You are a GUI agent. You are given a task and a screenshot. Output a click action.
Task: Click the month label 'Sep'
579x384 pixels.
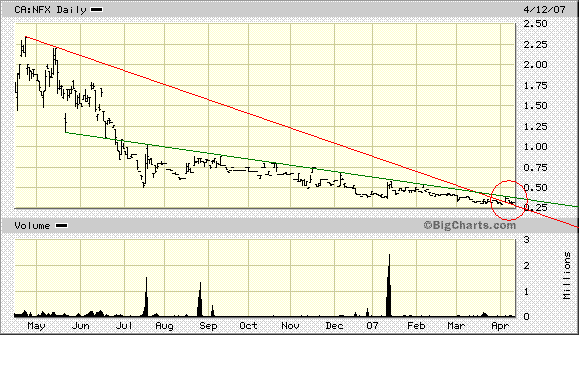[x=208, y=326]
